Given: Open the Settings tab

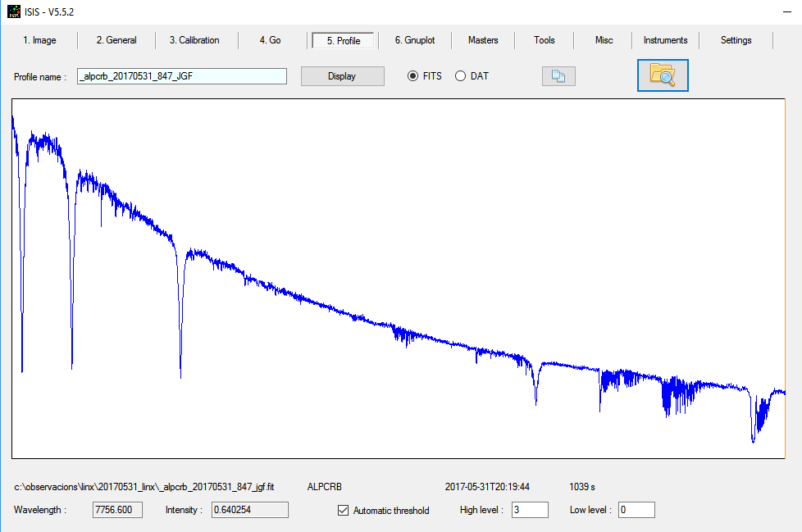Looking at the screenshot, I should (736, 39).
